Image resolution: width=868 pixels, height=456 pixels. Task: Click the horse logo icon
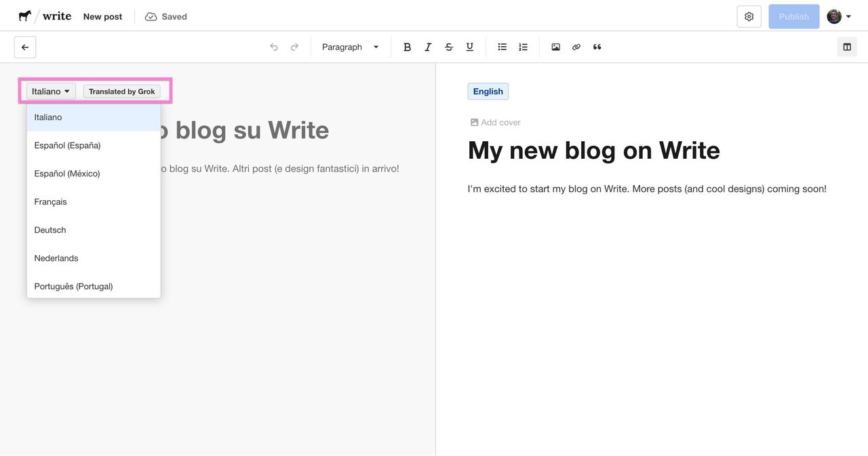pyautogui.click(x=25, y=16)
